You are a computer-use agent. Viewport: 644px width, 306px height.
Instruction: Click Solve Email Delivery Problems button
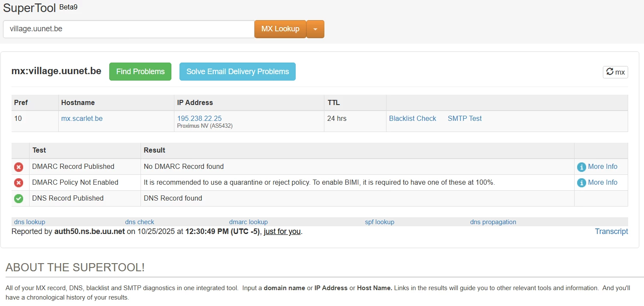click(x=237, y=72)
